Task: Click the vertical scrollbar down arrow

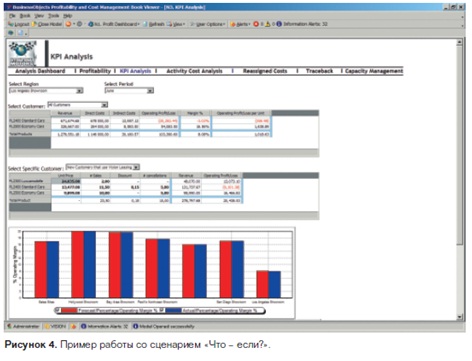Action: coord(460,317)
